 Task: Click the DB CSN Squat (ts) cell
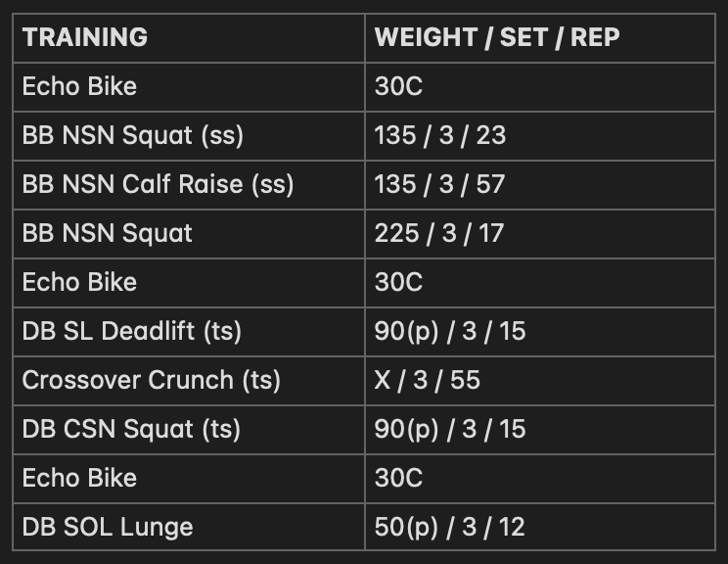tap(189, 429)
